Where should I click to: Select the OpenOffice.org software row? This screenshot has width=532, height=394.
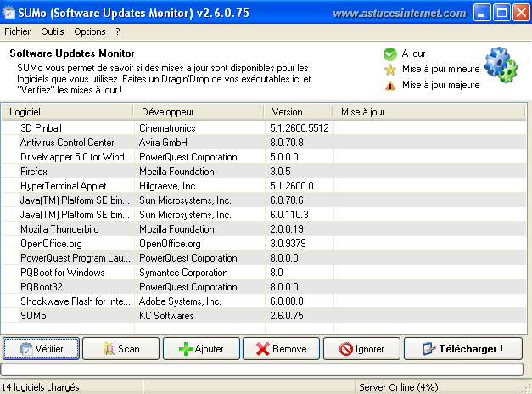click(264, 243)
